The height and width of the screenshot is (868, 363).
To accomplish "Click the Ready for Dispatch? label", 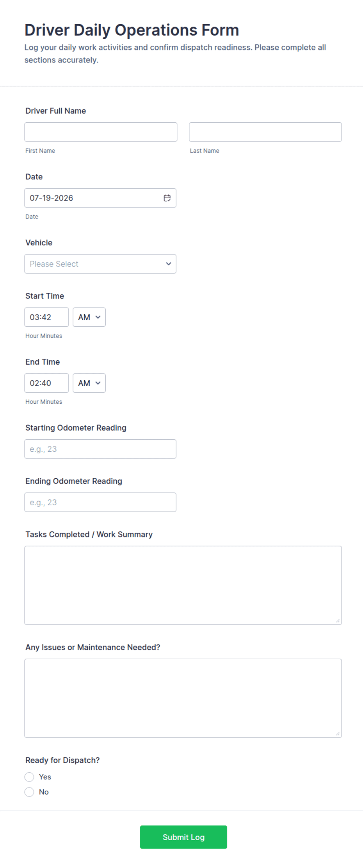I will pyautogui.click(x=62, y=760).
